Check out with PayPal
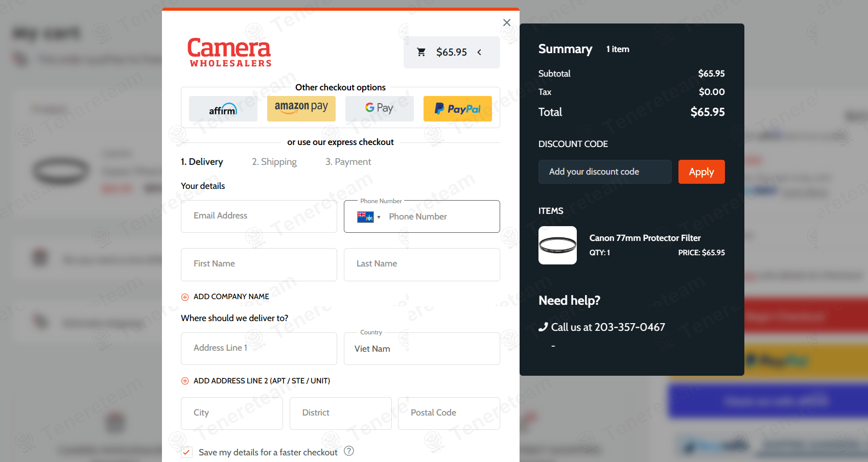Screen dimensions: 868x462 pyautogui.click(x=457, y=109)
